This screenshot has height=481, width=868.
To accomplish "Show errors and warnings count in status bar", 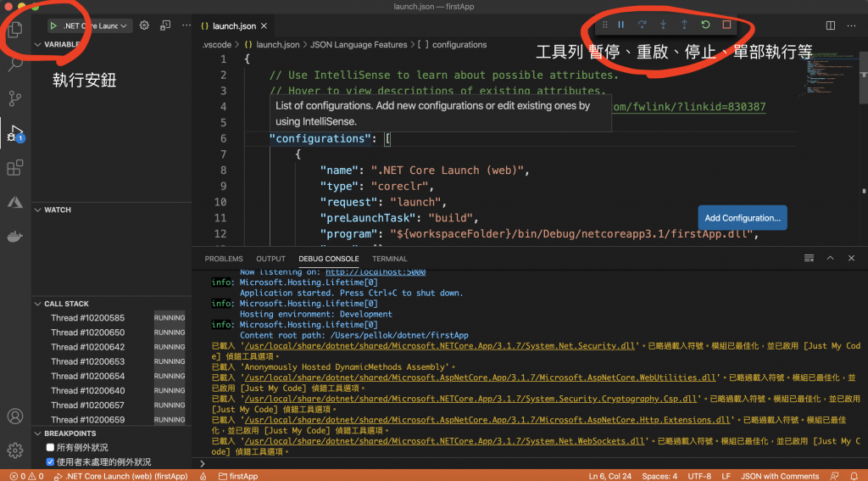I will pos(26,476).
